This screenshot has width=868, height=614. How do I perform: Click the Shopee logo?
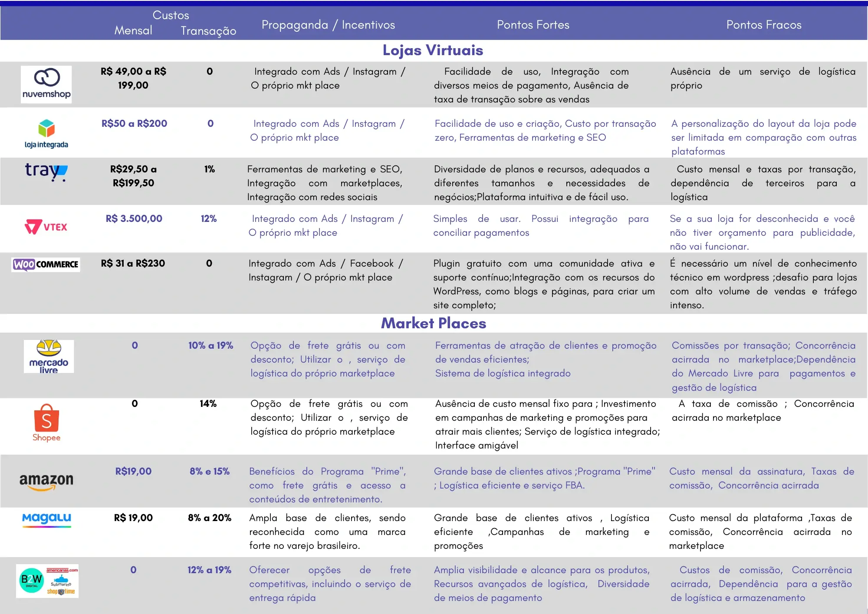pyautogui.click(x=46, y=423)
